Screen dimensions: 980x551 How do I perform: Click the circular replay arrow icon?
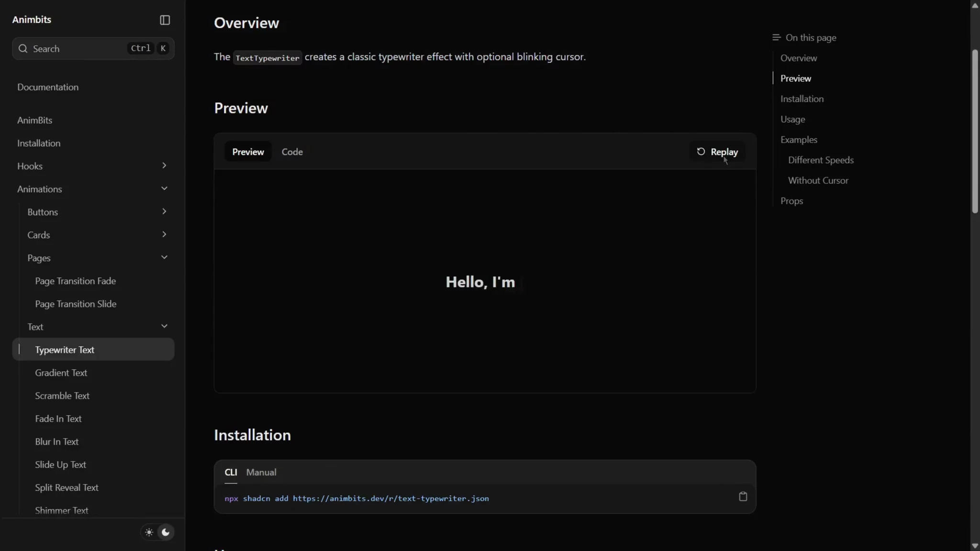tap(701, 151)
